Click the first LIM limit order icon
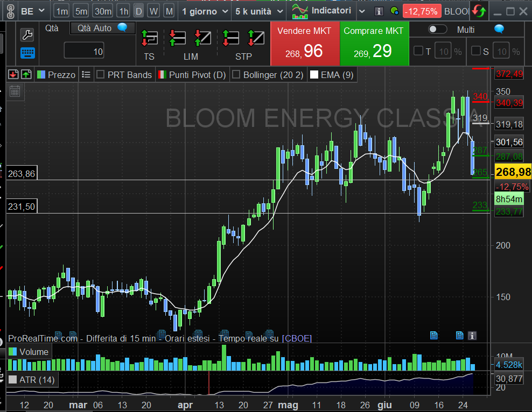Viewport: 532px width, 412px height. click(178, 38)
